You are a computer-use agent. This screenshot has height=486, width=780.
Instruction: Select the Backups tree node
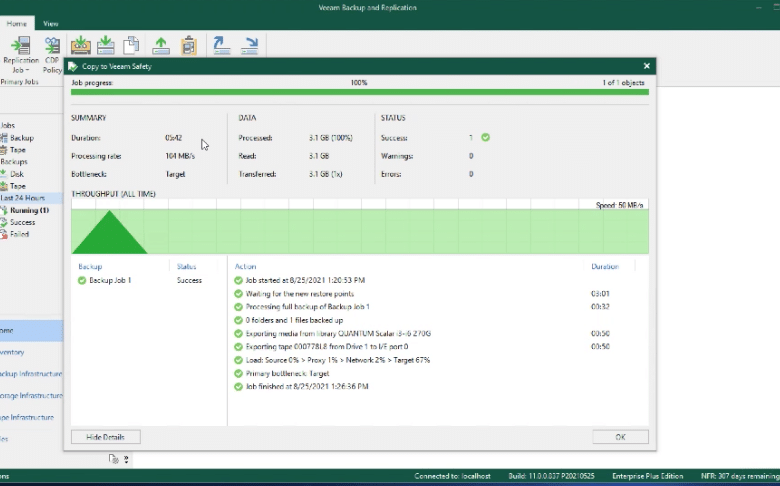[x=14, y=162]
